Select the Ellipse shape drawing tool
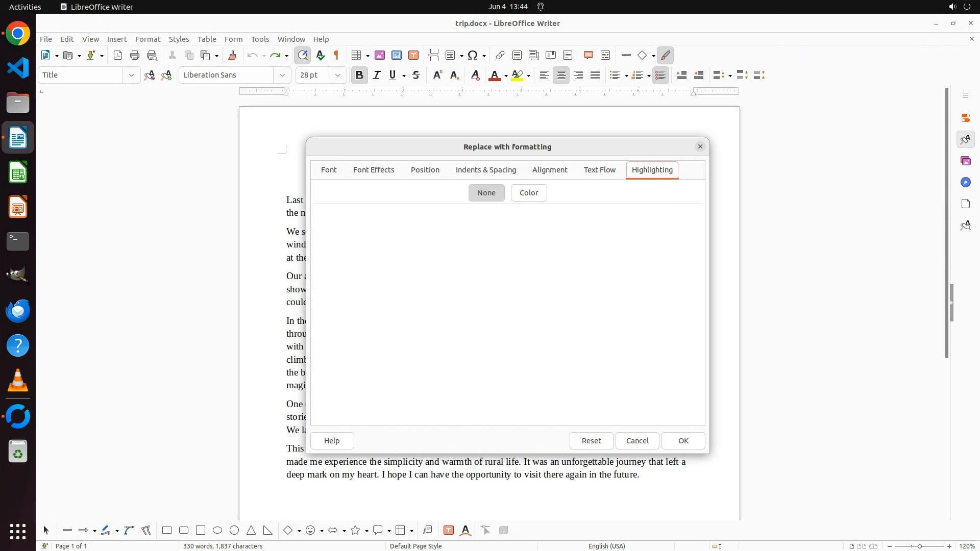980x551 pixels. point(217,531)
